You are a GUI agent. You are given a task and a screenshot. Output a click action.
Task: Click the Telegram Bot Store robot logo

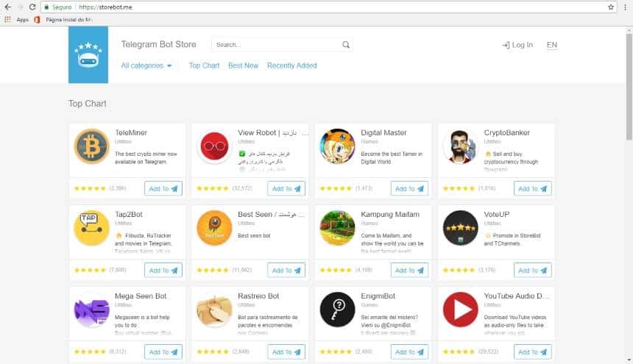click(88, 54)
